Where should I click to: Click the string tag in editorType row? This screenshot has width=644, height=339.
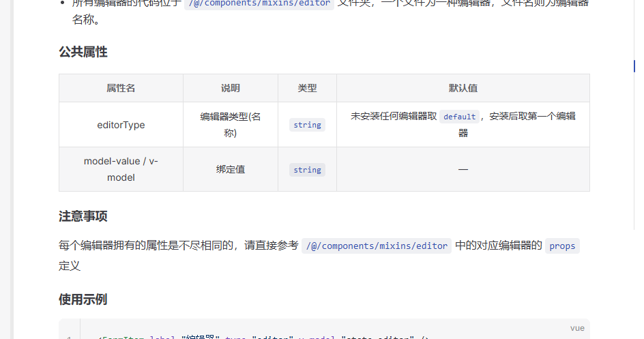307,125
